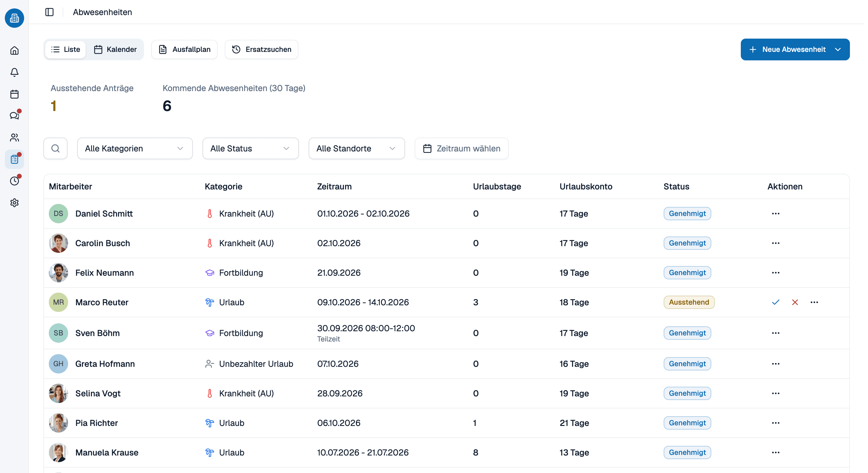The image size is (868, 473).
Task: Click the Ausstehend status badge
Action: tap(689, 302)
